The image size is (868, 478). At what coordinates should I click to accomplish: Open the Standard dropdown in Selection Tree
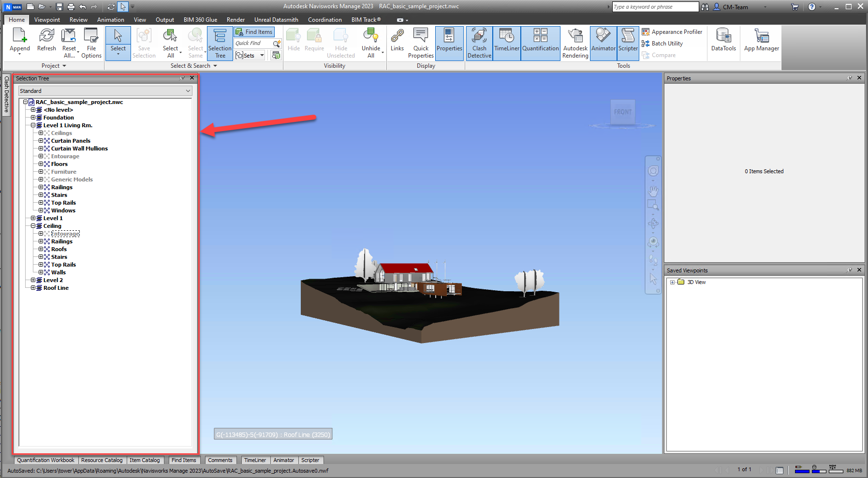click(x=105, y=91)
